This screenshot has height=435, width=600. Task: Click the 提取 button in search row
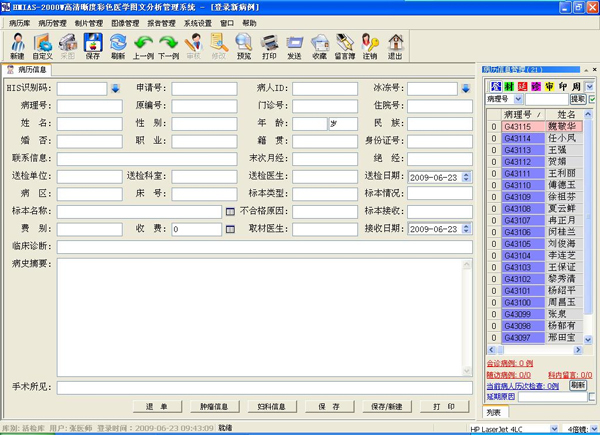click(x=578, y=99)
